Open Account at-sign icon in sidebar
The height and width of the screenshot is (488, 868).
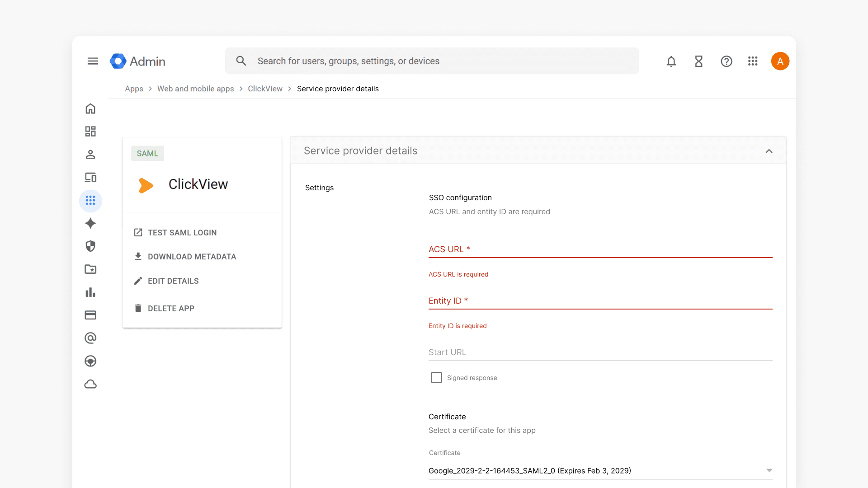(x=90, y=338)
